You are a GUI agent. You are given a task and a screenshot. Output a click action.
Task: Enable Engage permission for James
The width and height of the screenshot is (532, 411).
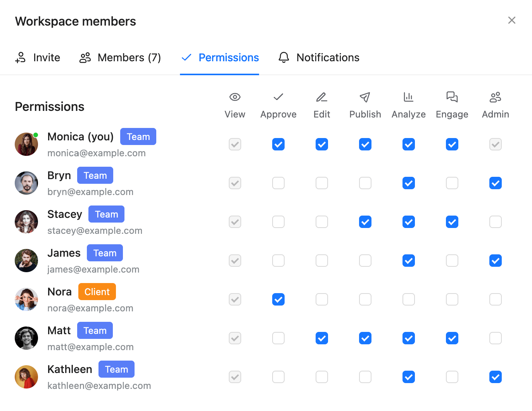click(x=452, y=261)
